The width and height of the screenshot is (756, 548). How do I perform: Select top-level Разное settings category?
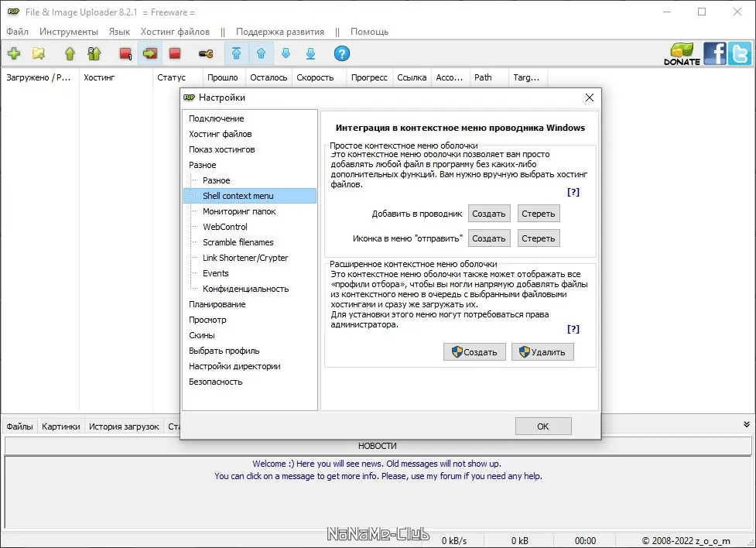pos(203,165)
